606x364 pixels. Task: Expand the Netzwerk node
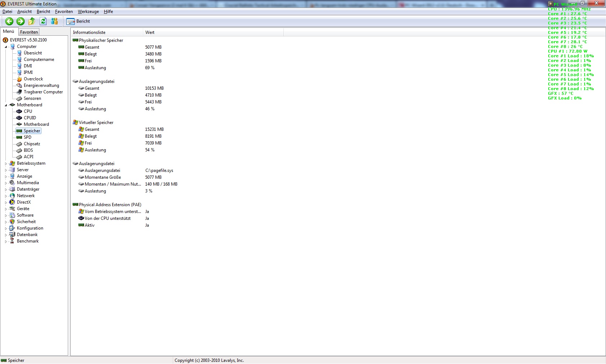pyautogui.click(x=6, y=196)
